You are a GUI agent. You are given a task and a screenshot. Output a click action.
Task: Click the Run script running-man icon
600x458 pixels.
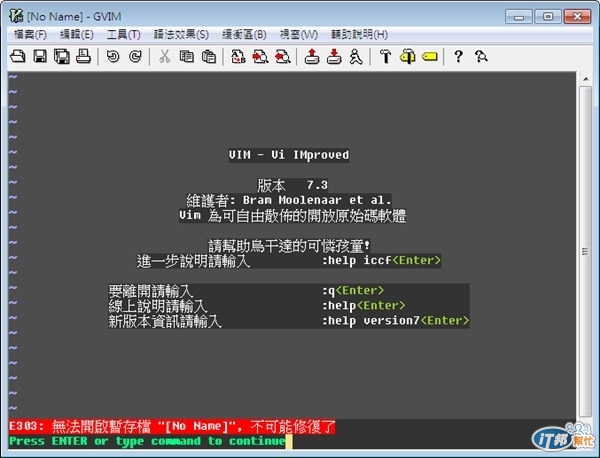tap(356, 57)
